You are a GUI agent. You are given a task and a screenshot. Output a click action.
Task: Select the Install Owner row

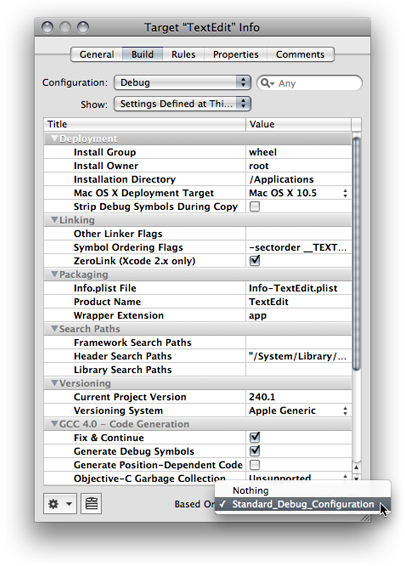tap(197, 166)
